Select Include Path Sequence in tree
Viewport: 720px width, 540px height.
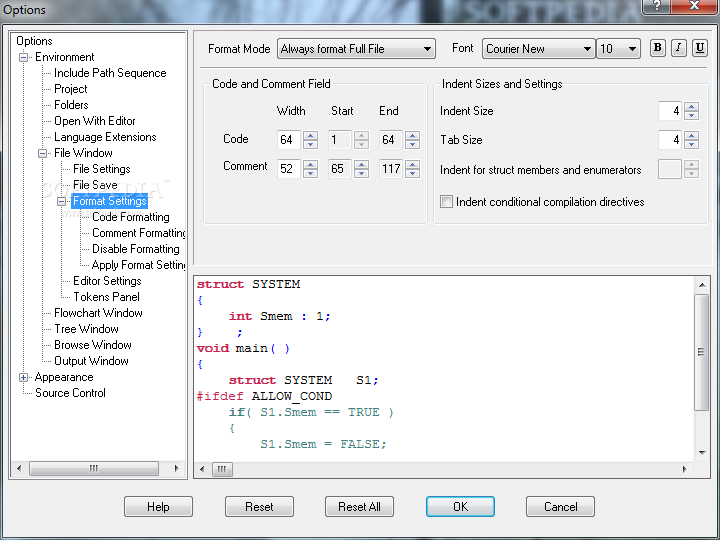[110, 73]
